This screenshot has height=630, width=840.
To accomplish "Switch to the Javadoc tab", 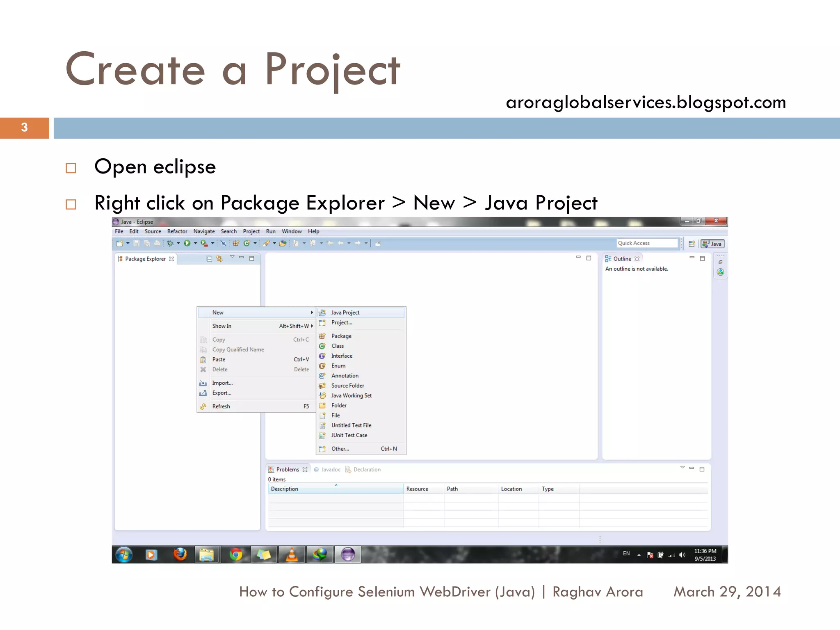I will point(327,470).
